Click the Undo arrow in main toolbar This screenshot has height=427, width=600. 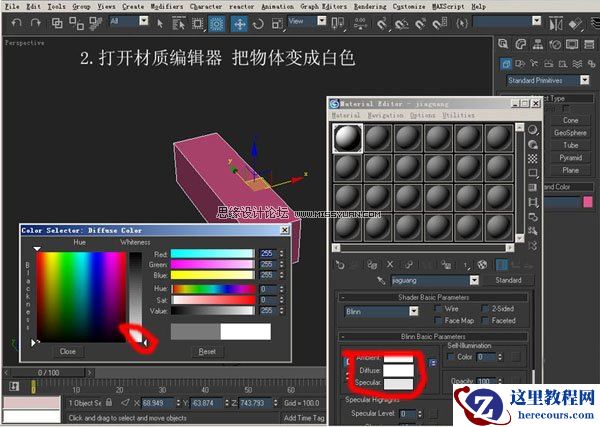(x=16, y=23)
